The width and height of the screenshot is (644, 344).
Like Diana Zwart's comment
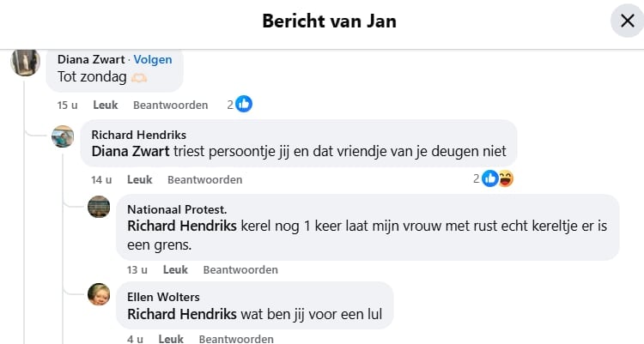[106, 105]
